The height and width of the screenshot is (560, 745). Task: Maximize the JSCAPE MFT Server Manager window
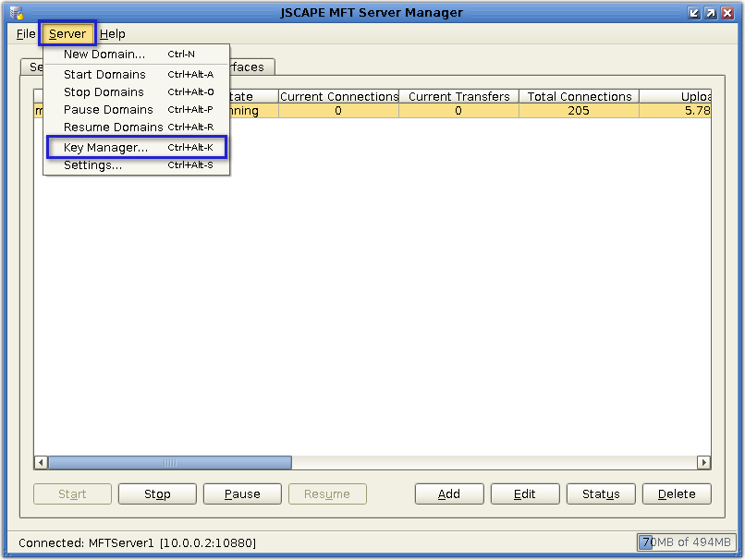(x=711, y=13)
